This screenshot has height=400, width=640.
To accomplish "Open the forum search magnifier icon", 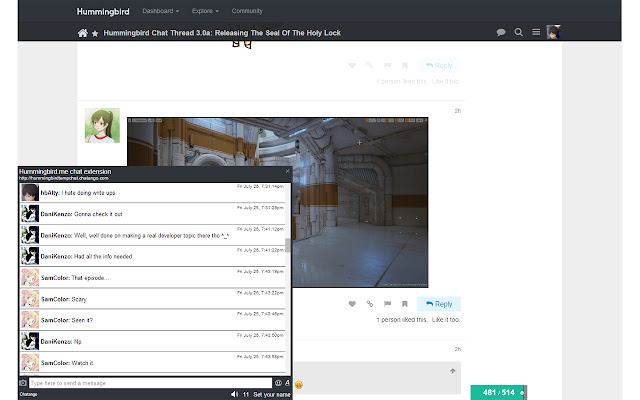I will (518, 32).
